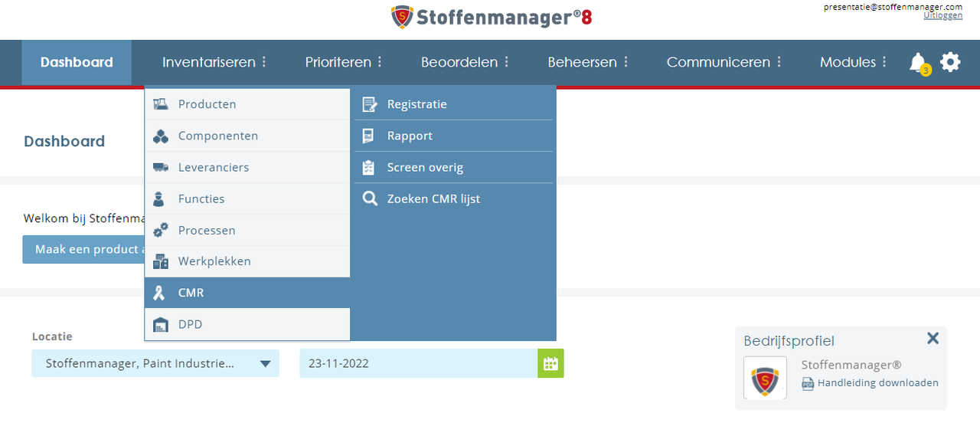Open settings via the gear icon
Screen dimensions: 980x423
point(950,62)
